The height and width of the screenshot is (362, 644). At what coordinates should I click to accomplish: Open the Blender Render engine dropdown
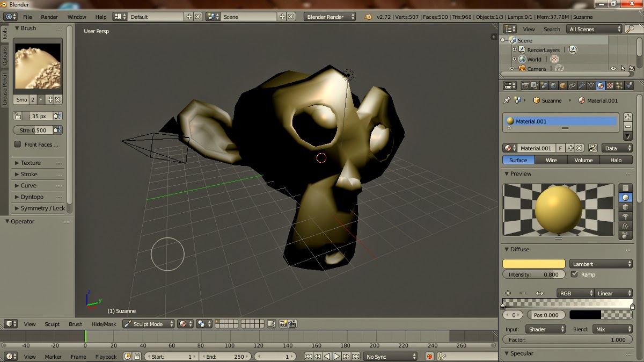pos(330,17)
